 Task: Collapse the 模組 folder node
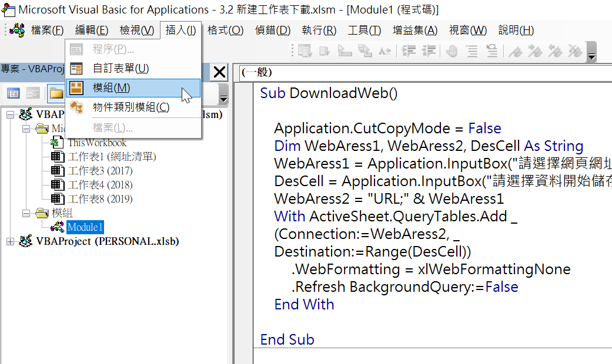point(26,213)
